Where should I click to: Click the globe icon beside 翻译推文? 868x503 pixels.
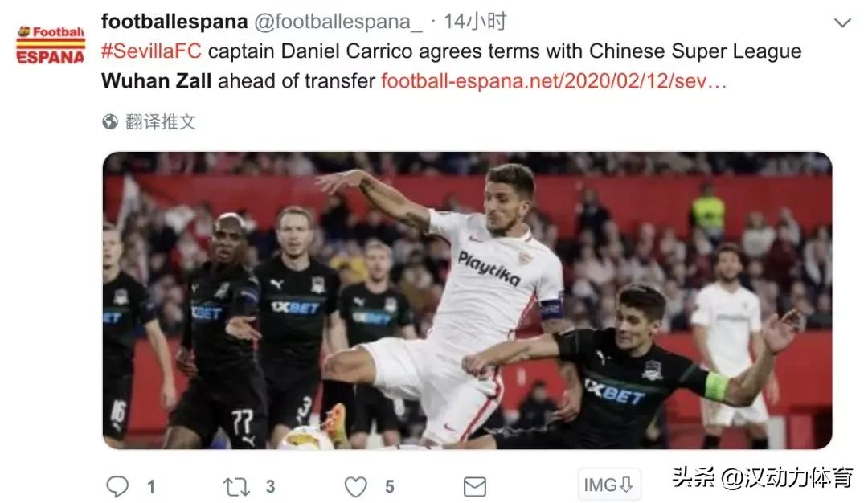pos(110,122)
